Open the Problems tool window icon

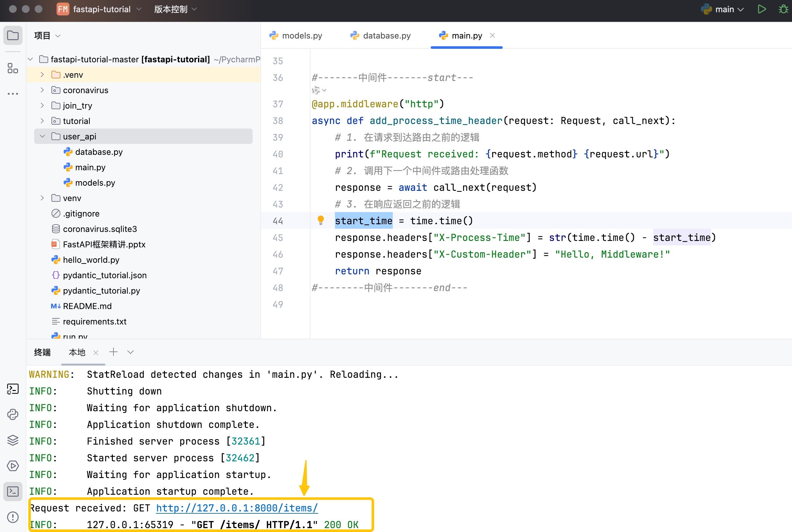click(x=13, y=517)
